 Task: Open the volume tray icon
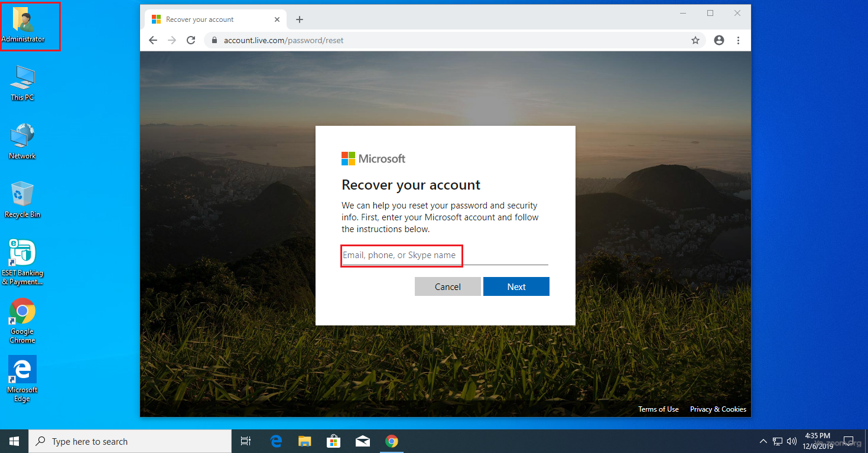click(x=792, y=441)
